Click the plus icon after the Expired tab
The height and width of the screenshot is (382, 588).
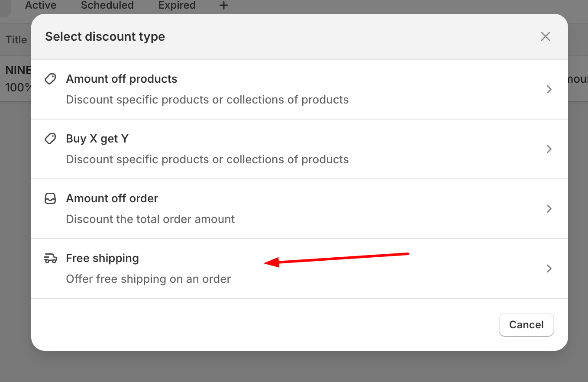(x=223, y=6)
